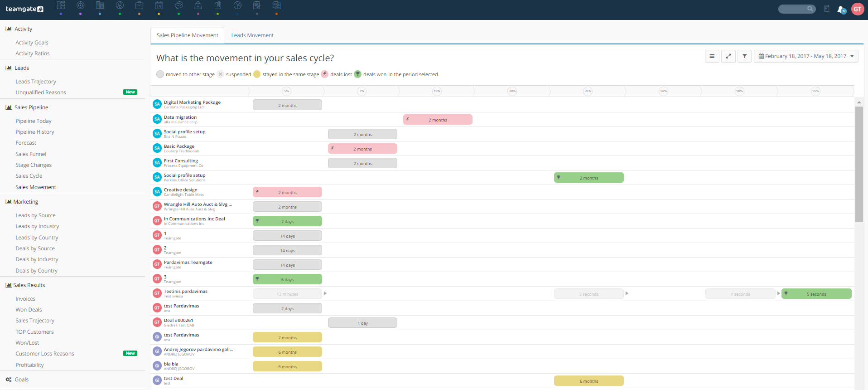Viewport: 868px width, 390px height.
Task: Select Sales Funnel in the sidebar
Action: pos(31,154)
